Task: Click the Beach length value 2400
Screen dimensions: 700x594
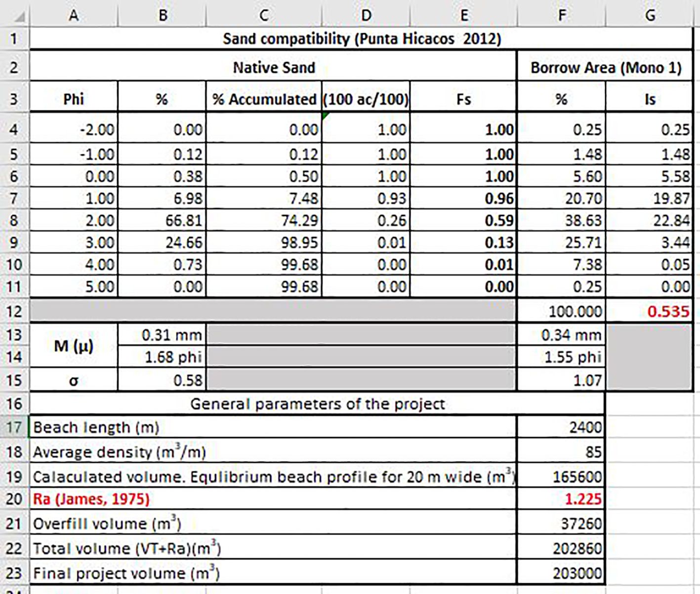Action: point(561,427)
